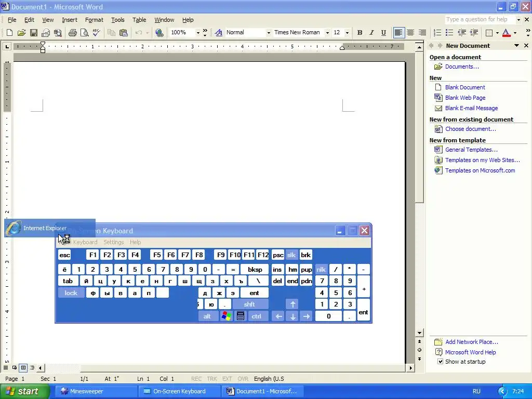The width and height of the screenshot is (532, 399).
Task: Click the Start button
Action: 24,392
